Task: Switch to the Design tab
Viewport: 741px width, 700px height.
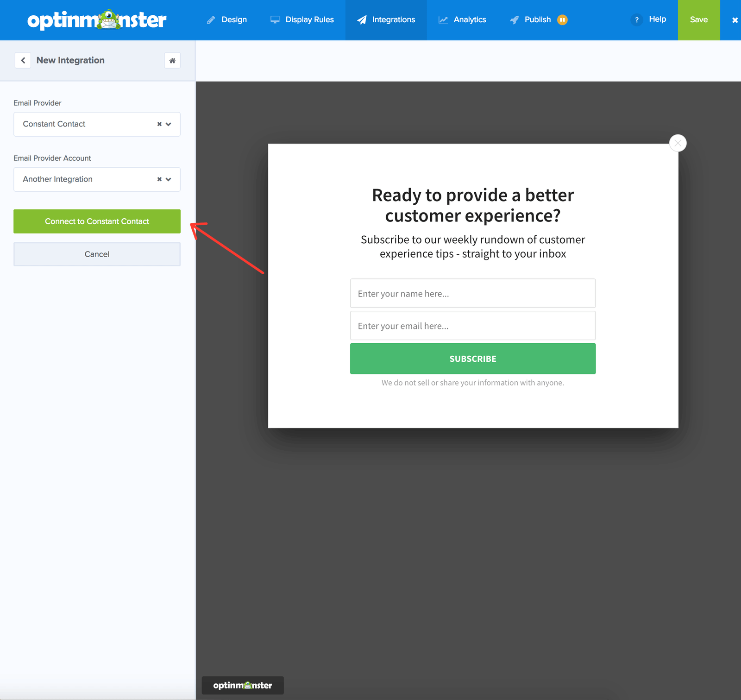Action: coord(227,20)
